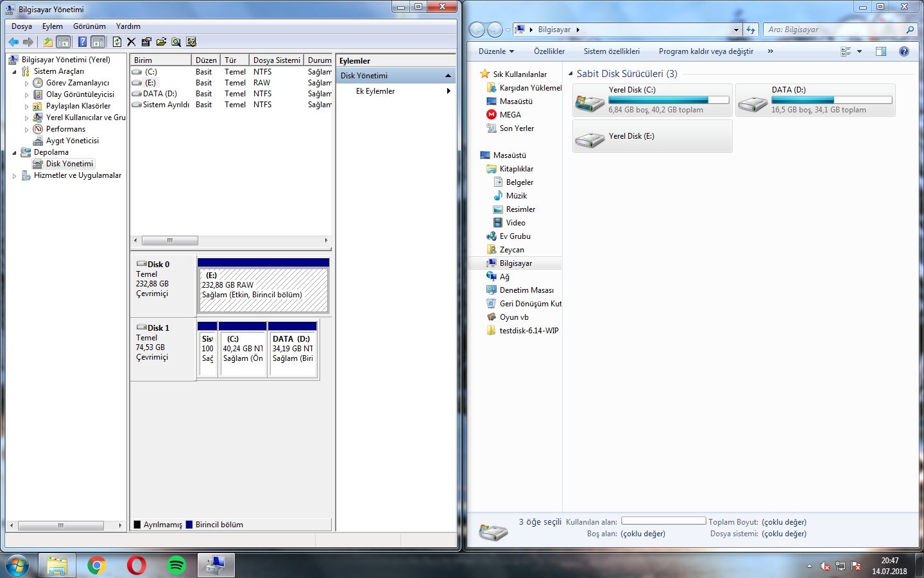Open the testdisk-6.14-WIP folder

coord(522,331)
